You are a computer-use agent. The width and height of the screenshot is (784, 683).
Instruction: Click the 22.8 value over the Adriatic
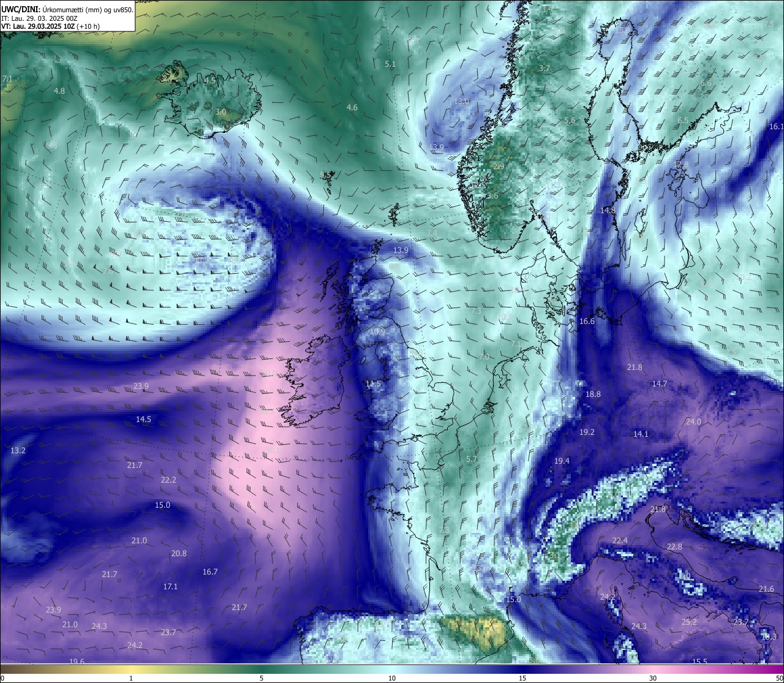tap(674, 546)
